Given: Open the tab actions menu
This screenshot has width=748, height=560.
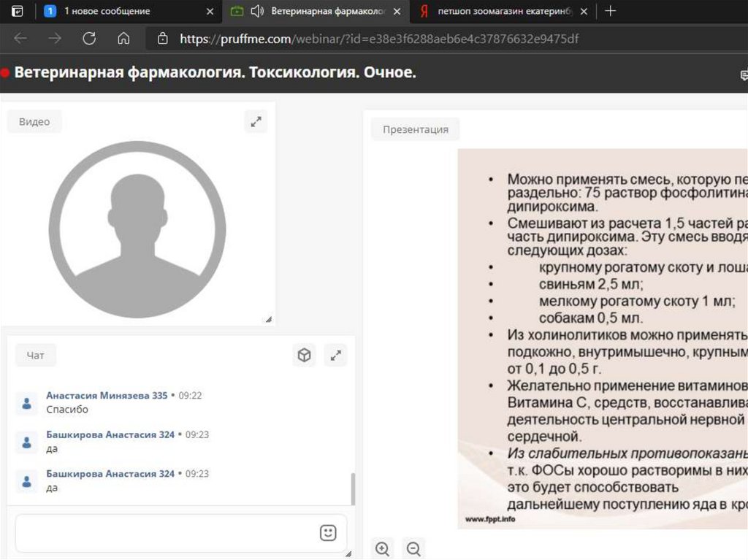Looking at the screenshot, I should coord(18,11).
